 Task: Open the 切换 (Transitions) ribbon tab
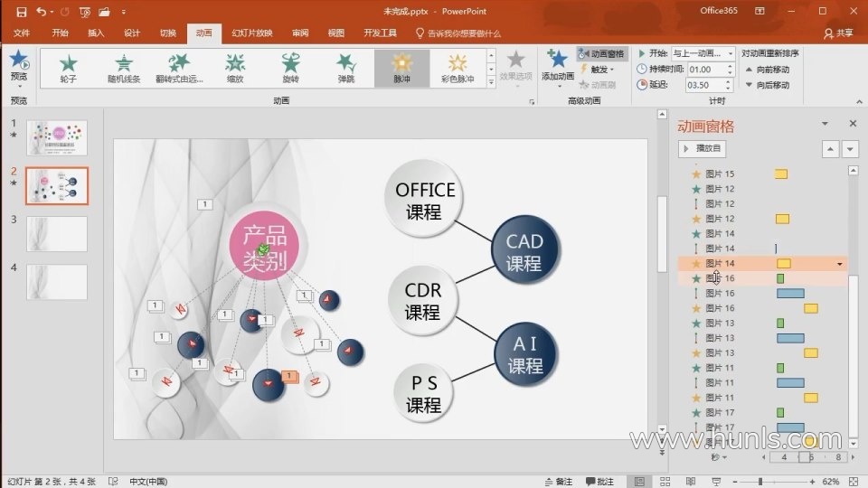[168, 33]
